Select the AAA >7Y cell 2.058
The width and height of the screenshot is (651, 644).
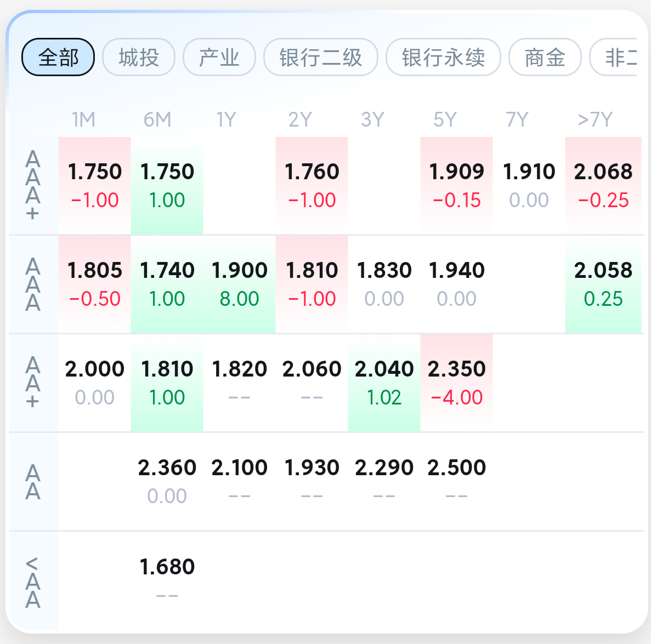click(603, 284)
